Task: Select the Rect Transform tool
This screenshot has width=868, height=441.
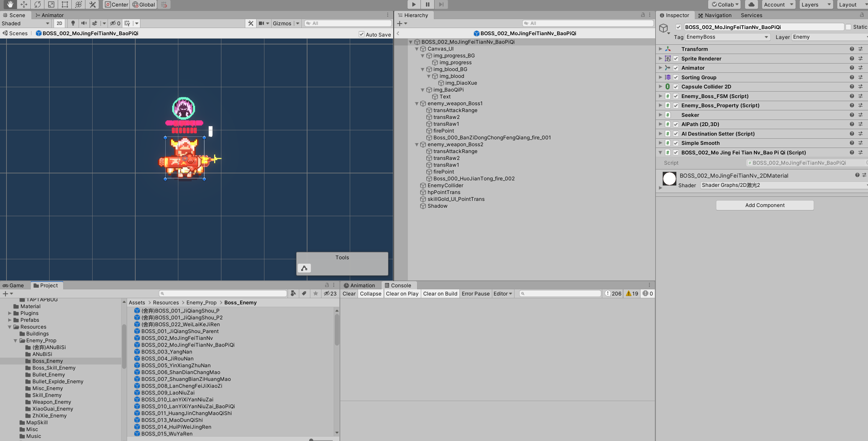Action: click(65, 4)
